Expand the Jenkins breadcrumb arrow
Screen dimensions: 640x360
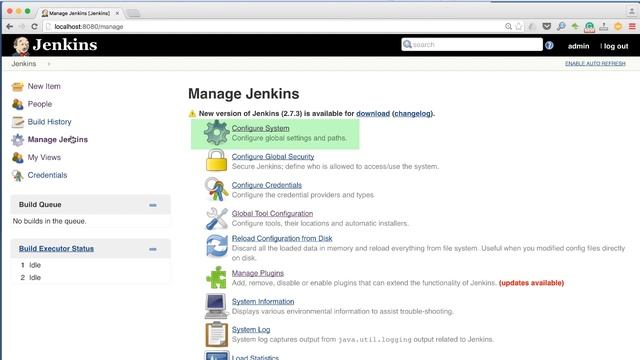pos(49,64)
